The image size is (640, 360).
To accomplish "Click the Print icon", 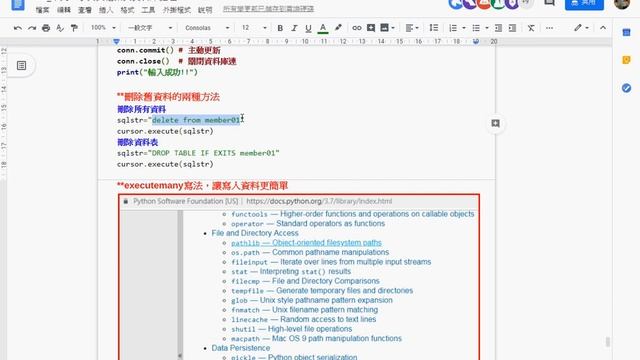I will point(46,28).
